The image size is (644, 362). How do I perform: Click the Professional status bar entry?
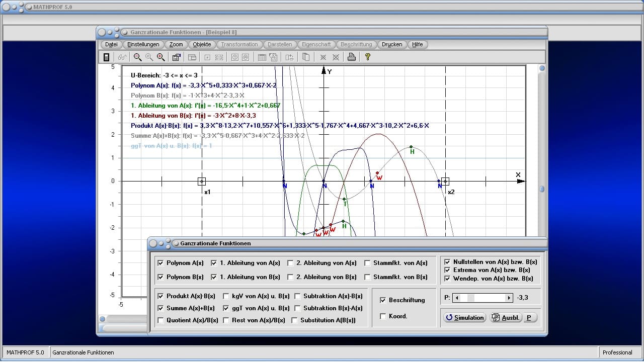(617, 352)
